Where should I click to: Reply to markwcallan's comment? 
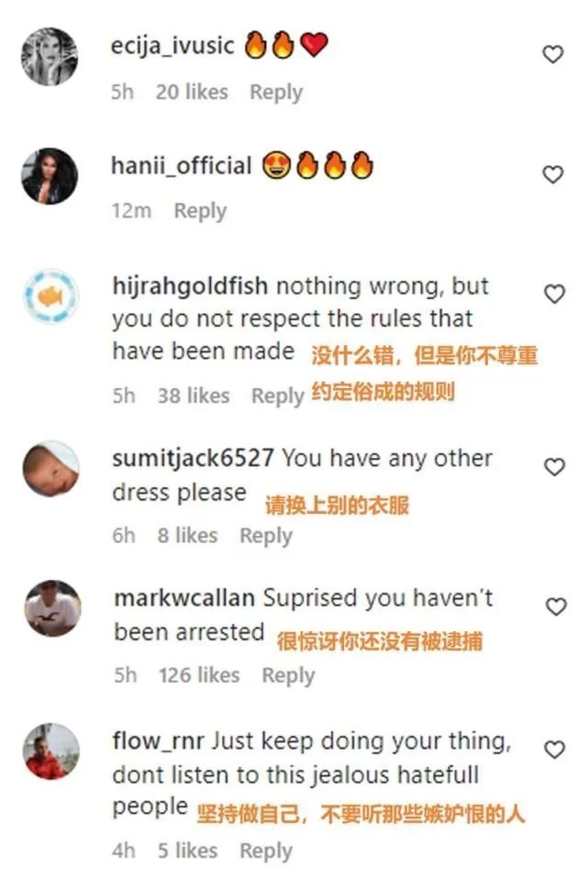click(x=288, y=675)
